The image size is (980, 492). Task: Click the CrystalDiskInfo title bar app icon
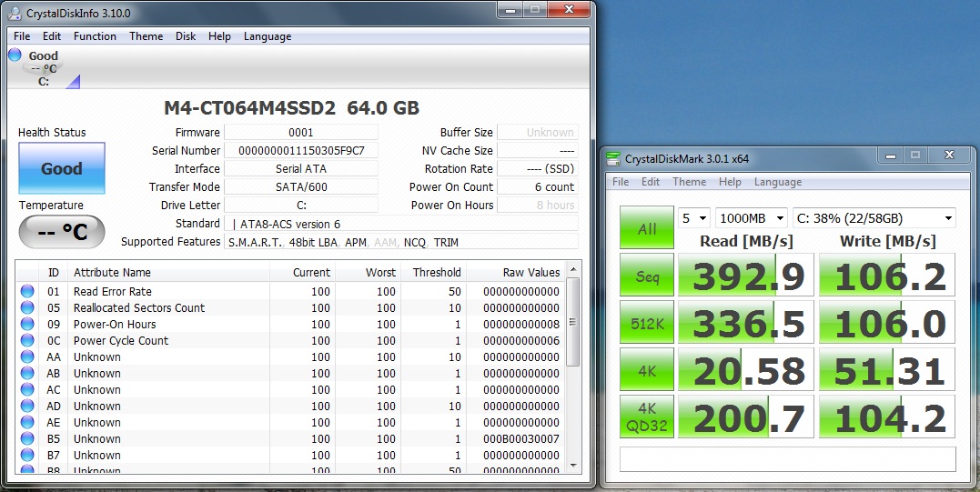pos(15,13)
